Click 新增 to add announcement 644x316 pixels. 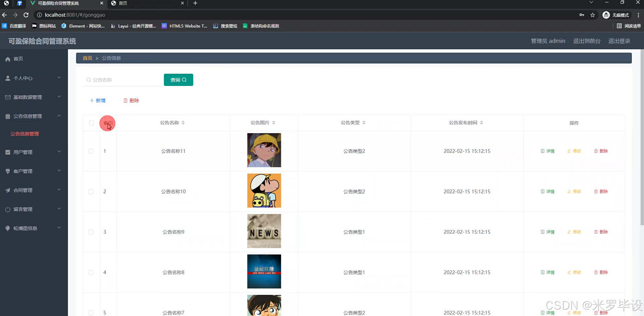(98, 100)
